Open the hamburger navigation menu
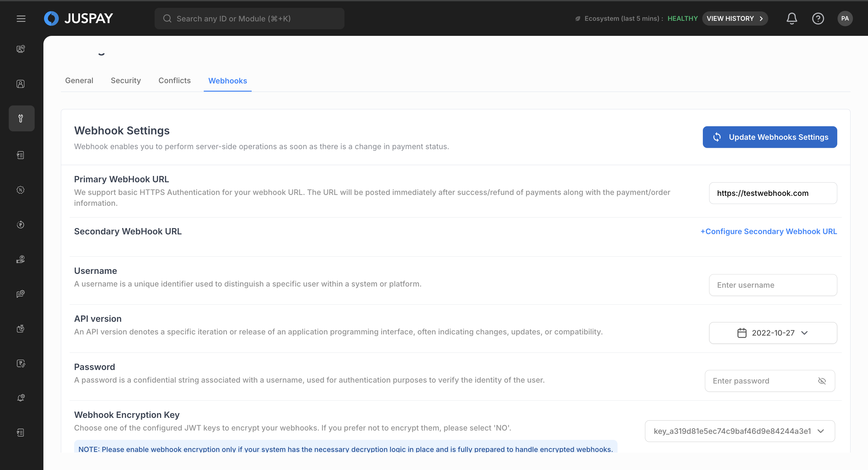The width and height of the screenshot is (868, 470). (x=21, y=19)
